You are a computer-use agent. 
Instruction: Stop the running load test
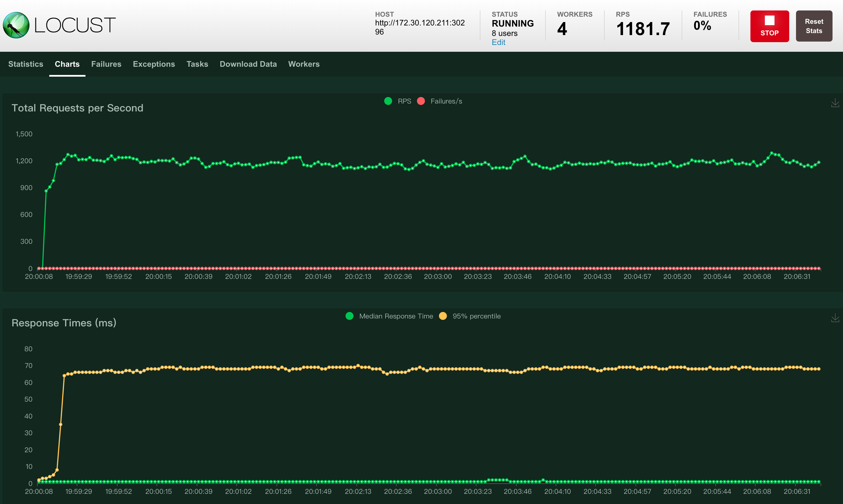coord(770,26)
